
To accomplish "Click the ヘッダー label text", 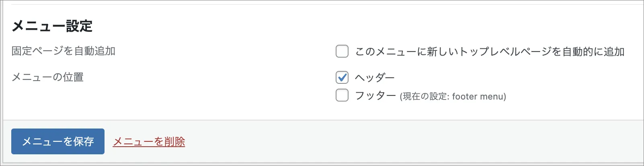I will click(x=375, y=77).
